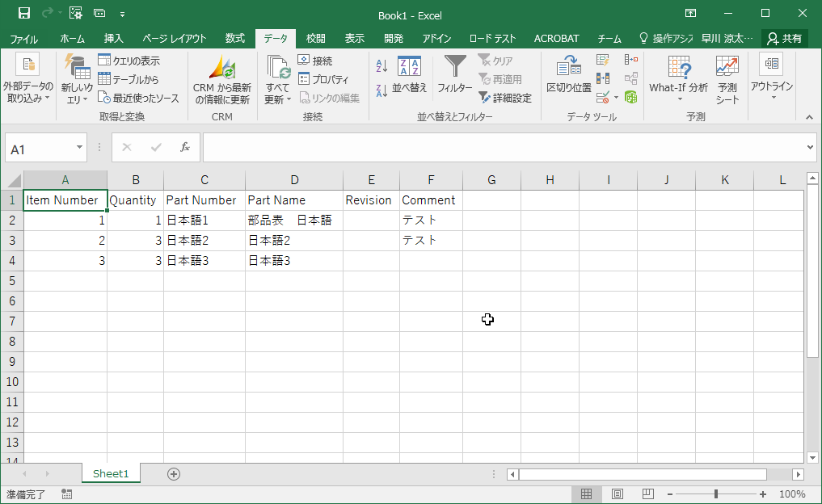The height and width of the screenshot is (504, 822).
Task: Add a new sheet with plus button
Action: tap(173, 474)
